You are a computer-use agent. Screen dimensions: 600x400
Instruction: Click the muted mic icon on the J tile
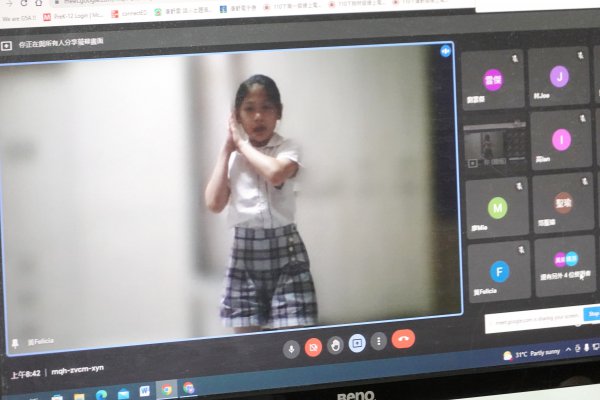pos(580,55)
